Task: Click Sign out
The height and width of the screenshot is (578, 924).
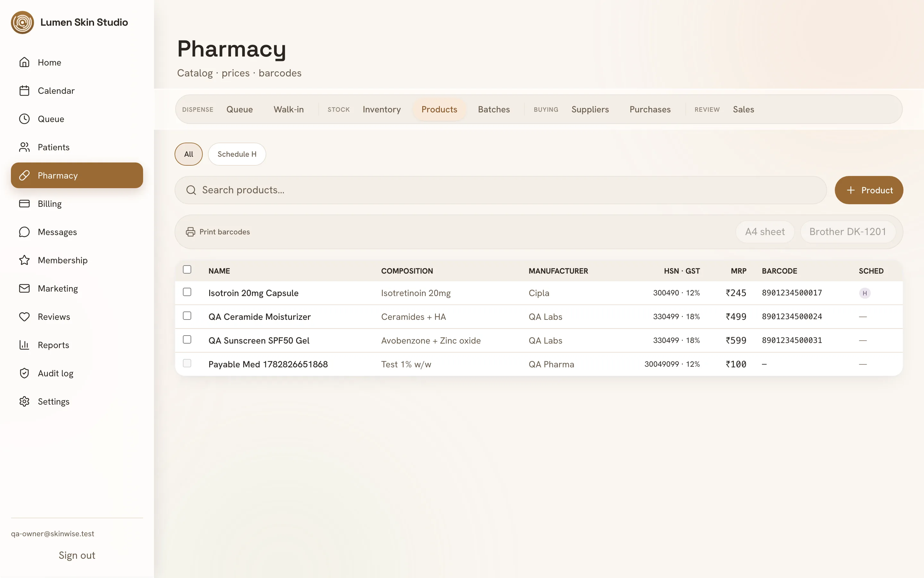Action: (77, 556)
